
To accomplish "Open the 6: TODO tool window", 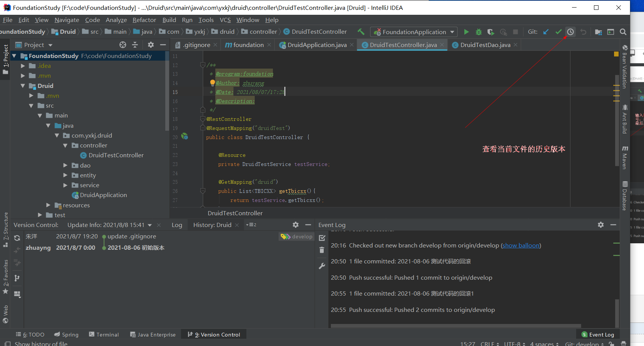I will coord(30,335).
